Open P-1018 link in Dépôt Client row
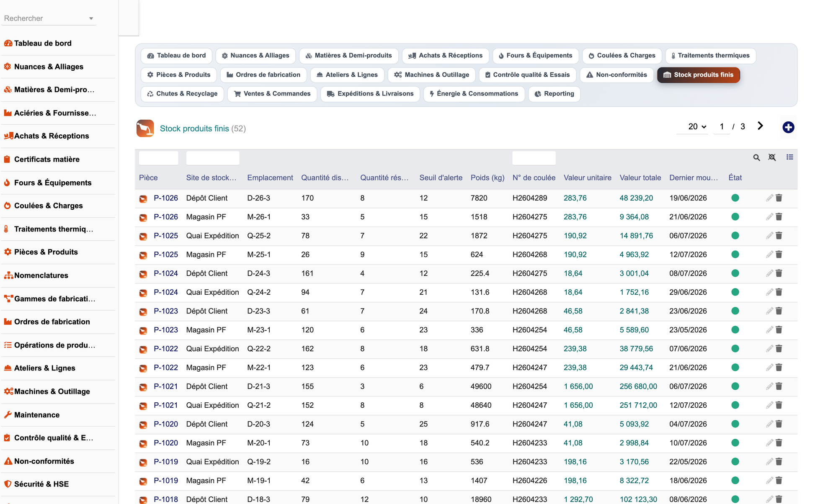This screenshot has height=504, width=815. point(166,499)
